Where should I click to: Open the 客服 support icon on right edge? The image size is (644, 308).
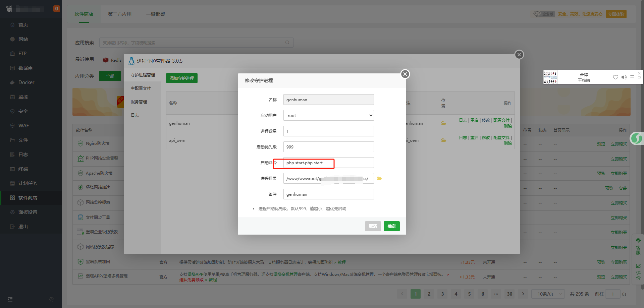(x=638, y=247)
